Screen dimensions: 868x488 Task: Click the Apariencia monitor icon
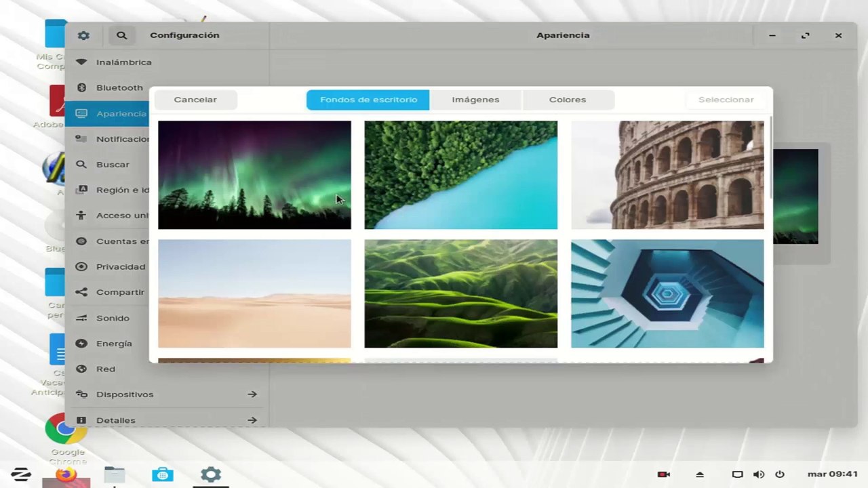[x=81, y=113]
